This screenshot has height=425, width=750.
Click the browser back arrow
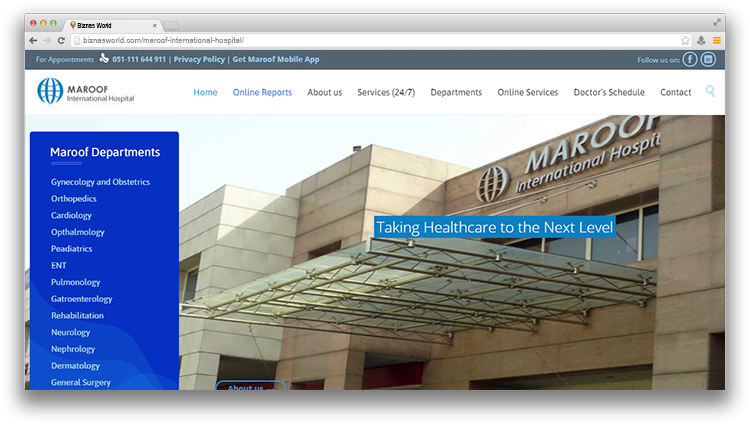pyautogui.click(x=33, y=40)
